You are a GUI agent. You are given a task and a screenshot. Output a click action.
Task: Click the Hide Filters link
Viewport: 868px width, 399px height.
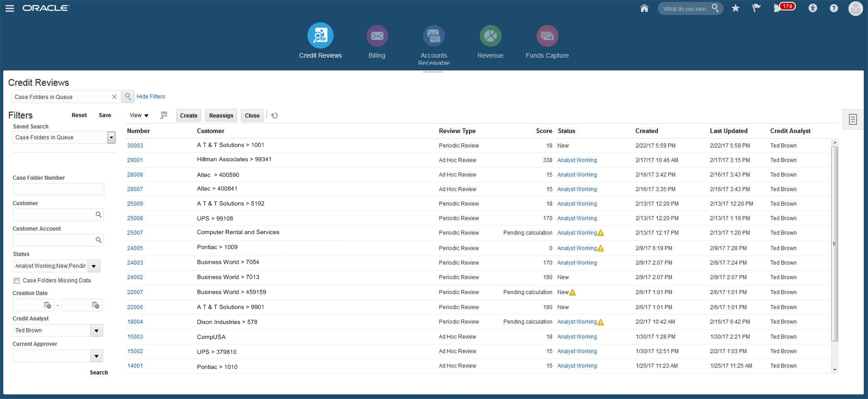point(151,97)
